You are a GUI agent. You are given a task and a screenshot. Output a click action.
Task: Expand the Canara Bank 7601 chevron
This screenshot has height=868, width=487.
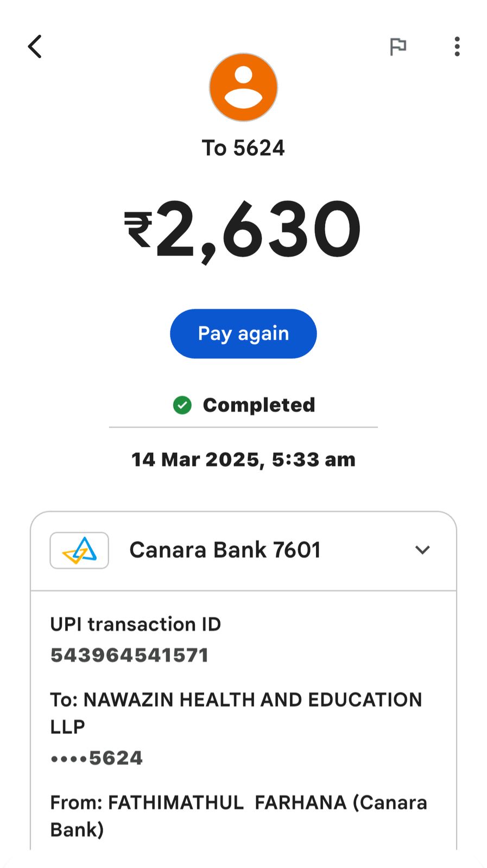tap(422, 550)
